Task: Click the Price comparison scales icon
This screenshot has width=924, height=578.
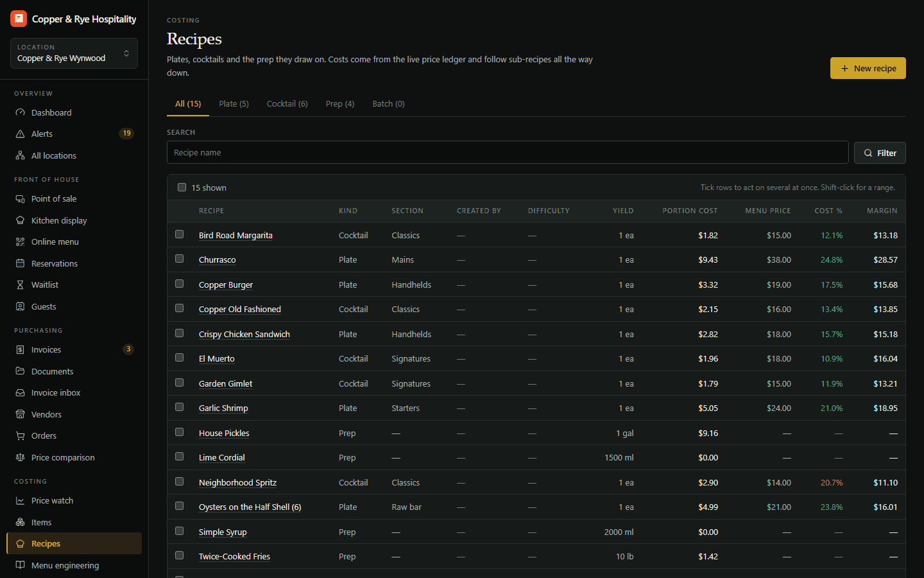Action: click(x=20, y=457)
